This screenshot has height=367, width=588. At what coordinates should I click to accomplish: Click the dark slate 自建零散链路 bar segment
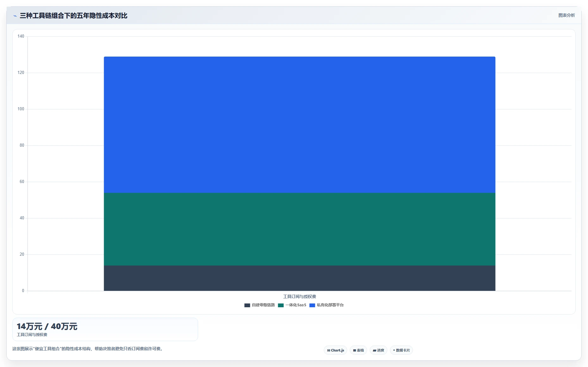[299, 278]
